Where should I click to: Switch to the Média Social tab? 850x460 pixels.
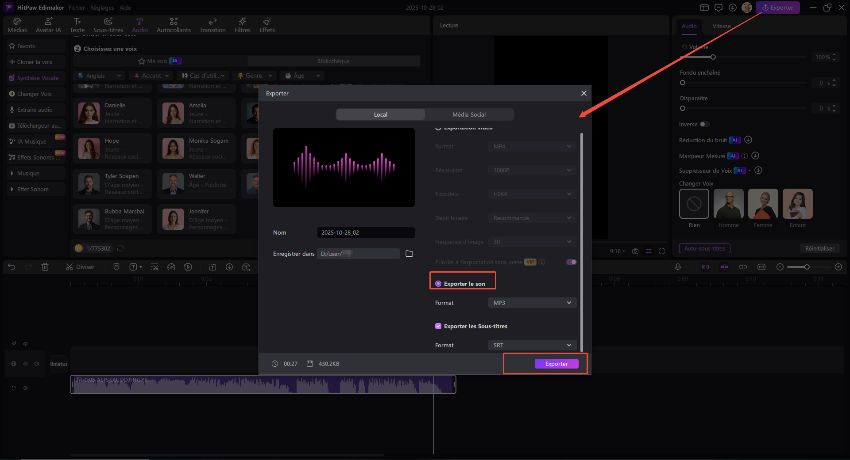coord(468,115)
